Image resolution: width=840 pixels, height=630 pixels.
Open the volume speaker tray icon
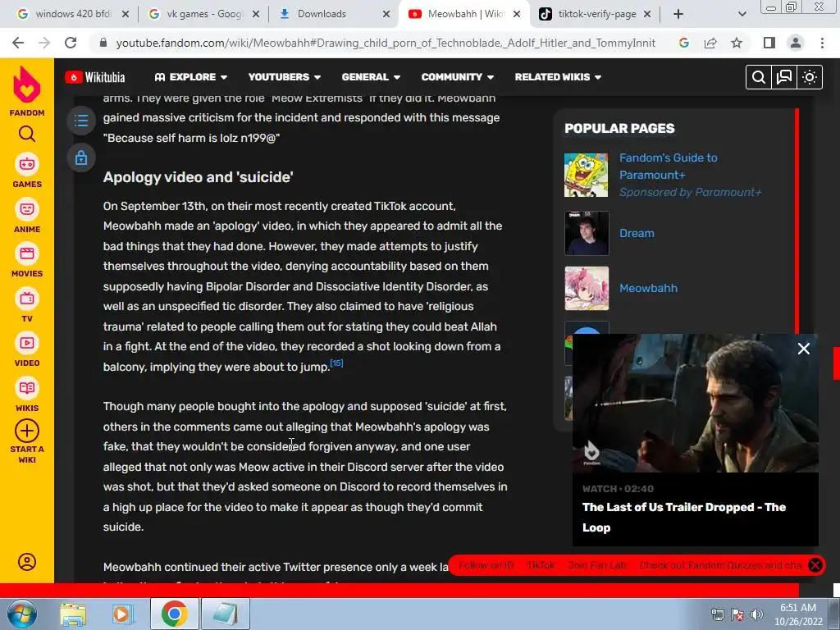point(756,614)
